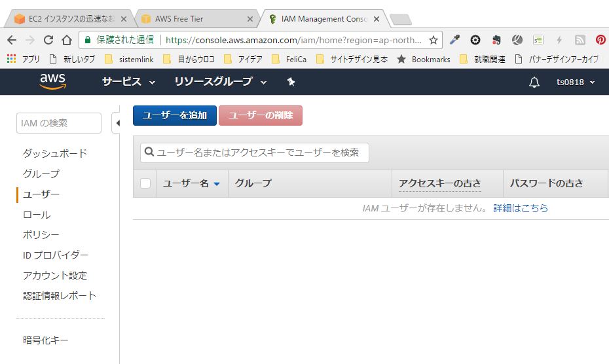Open AWS notifications bell

click(534, 82)
